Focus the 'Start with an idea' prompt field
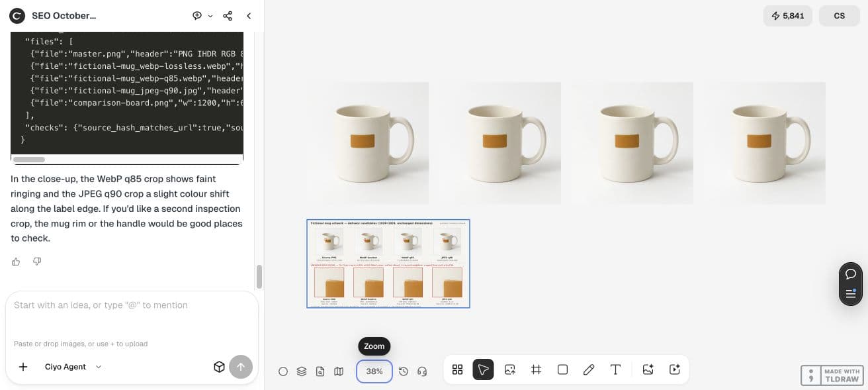The height and width of the screenshot is (390, 868). pyautogui.click(x=131, y=305)
